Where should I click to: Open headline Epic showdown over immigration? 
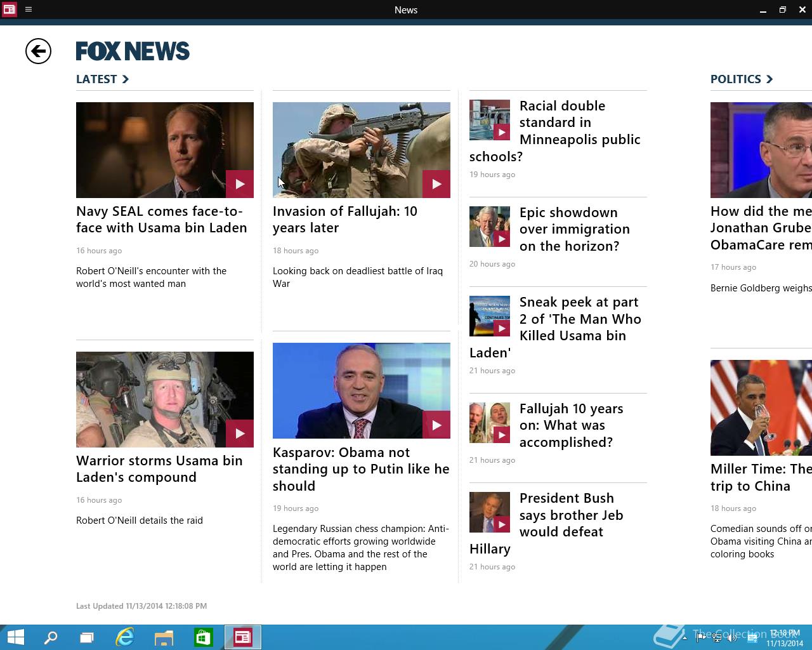(575, 229)
